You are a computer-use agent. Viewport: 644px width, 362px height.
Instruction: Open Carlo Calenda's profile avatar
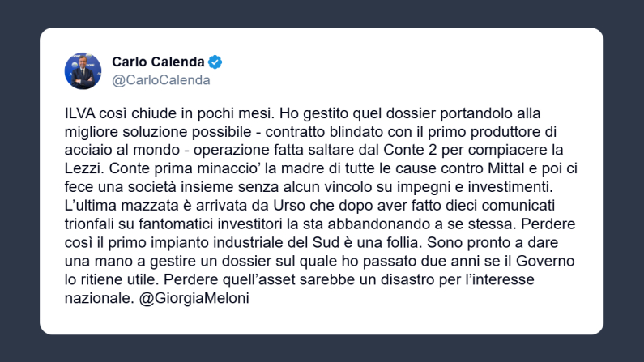pos(83,71)
